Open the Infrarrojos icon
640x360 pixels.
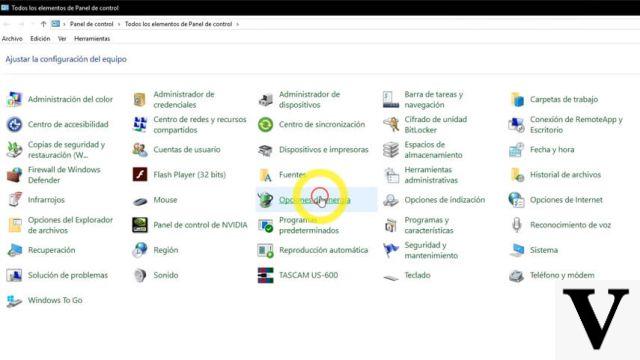tap(15, 200)
